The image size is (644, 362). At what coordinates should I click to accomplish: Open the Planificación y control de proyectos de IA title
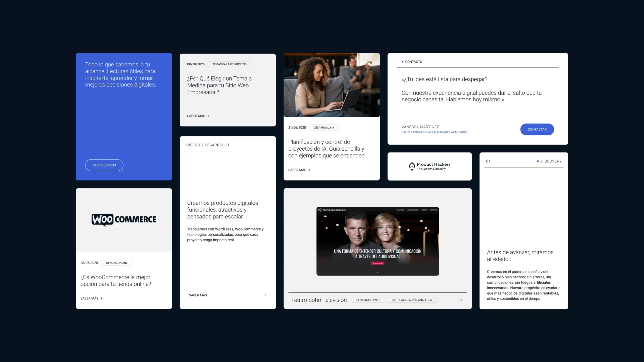tap(326, 149)
